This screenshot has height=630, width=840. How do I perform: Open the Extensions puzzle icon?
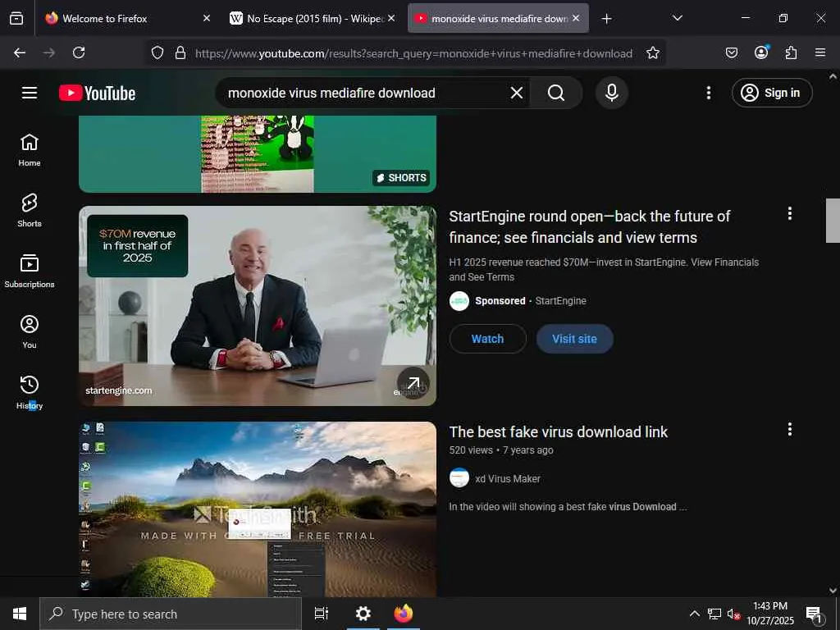[x=791, y=52]
